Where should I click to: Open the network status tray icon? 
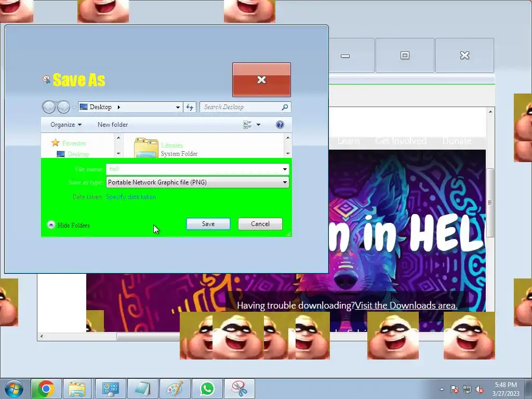coord(467,389)
